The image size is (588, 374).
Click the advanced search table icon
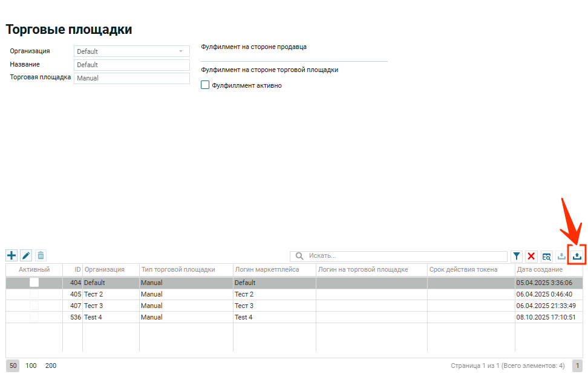tap(546, 257)
